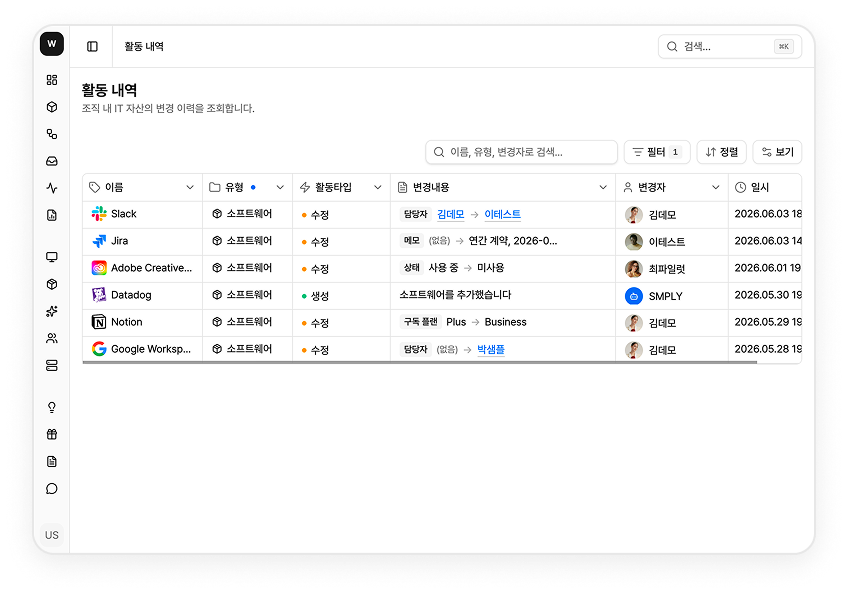
Task: Click the Datadog app icon
Action: click(99, 295)
